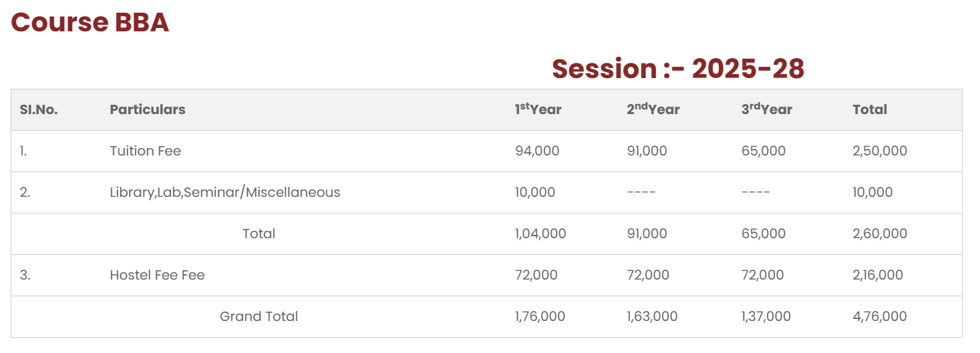Click the 2,50,000 tuition total cell
This screenshot has height=353, width=980.
880,151
